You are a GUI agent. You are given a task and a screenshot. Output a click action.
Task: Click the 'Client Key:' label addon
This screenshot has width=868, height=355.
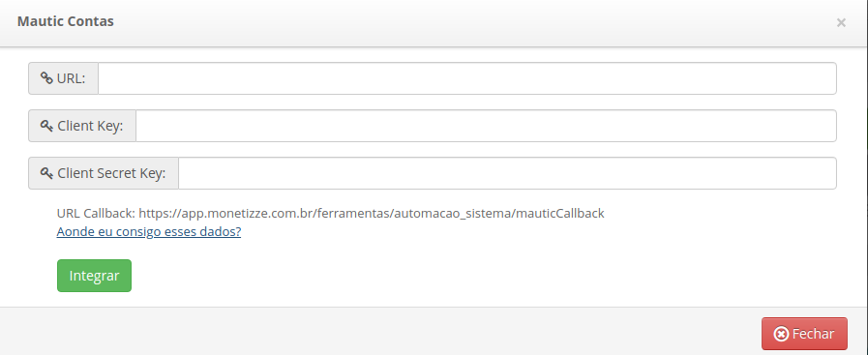[x=82, y=126]
